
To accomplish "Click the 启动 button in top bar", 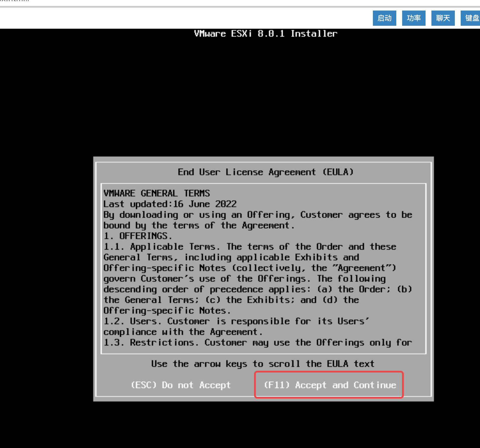I will [x=384, y=18].
